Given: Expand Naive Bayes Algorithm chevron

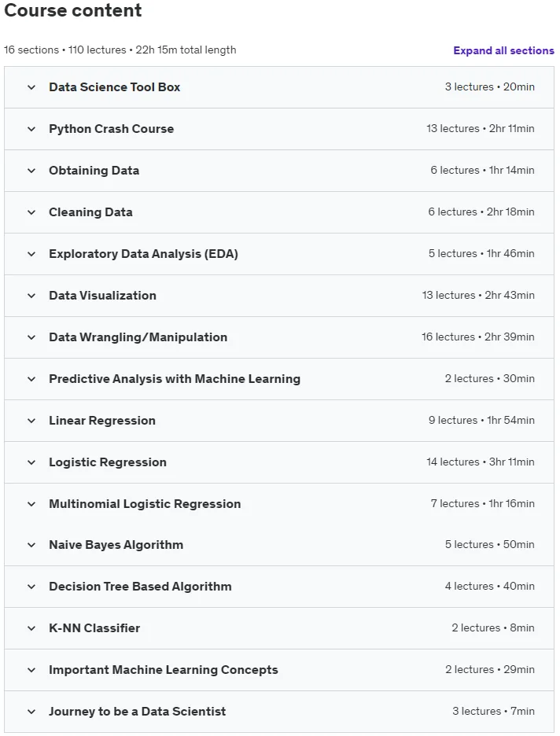Looking at the screenshot, I should pos(31,545).
